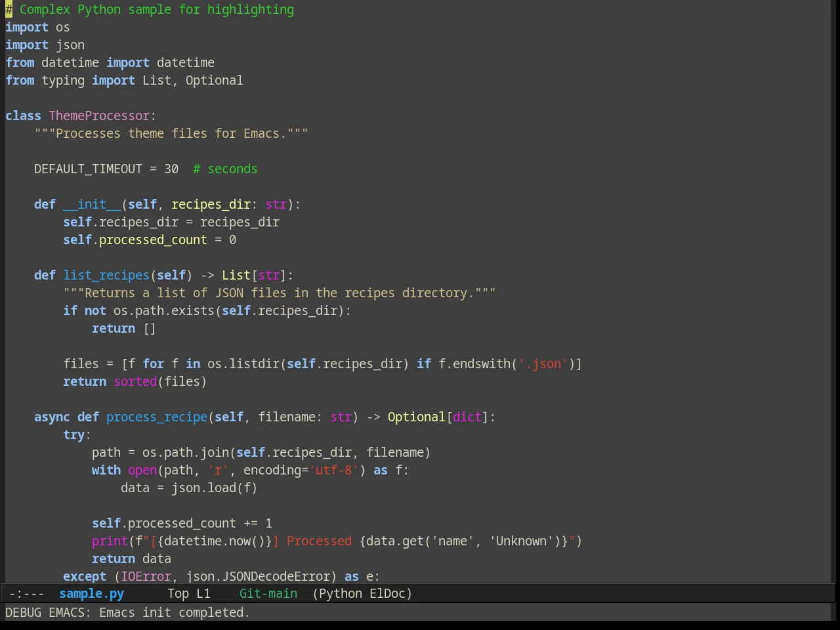Viewport: 840px width, 630px height.
Task: Click the 'return []' statement
Action: tap(124, 329)
